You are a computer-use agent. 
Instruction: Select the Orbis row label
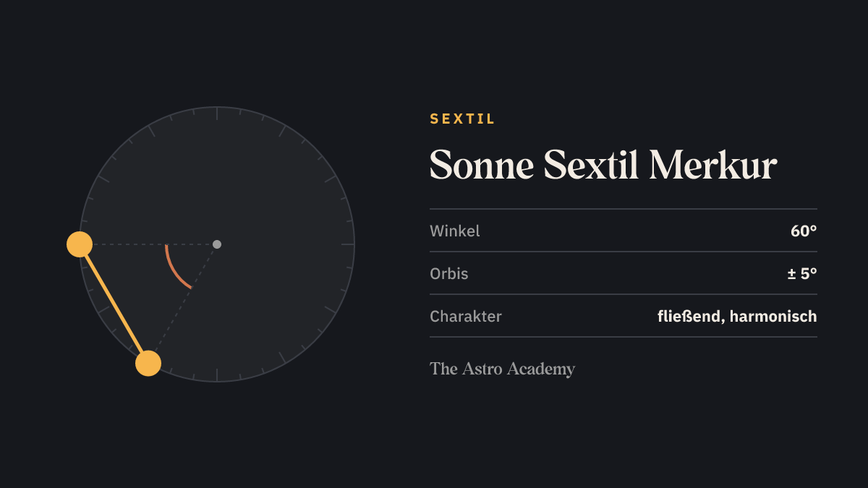(449, 274)
